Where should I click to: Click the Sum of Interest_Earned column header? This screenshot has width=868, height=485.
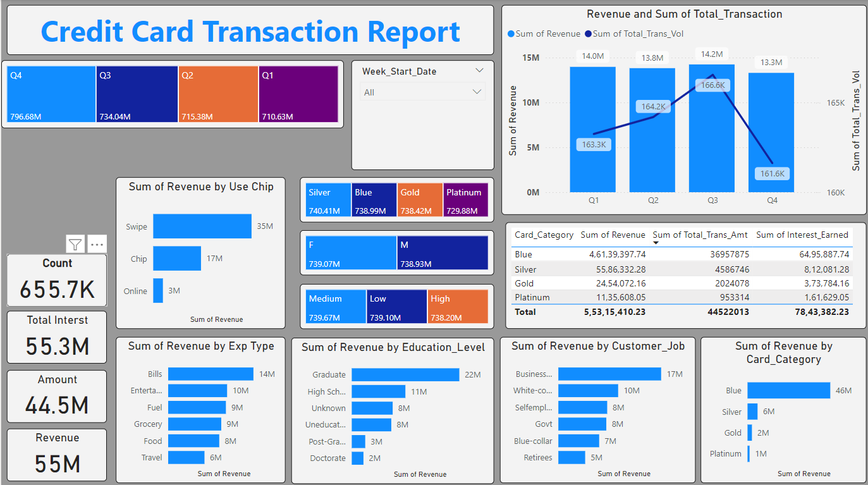pos(802,235)
